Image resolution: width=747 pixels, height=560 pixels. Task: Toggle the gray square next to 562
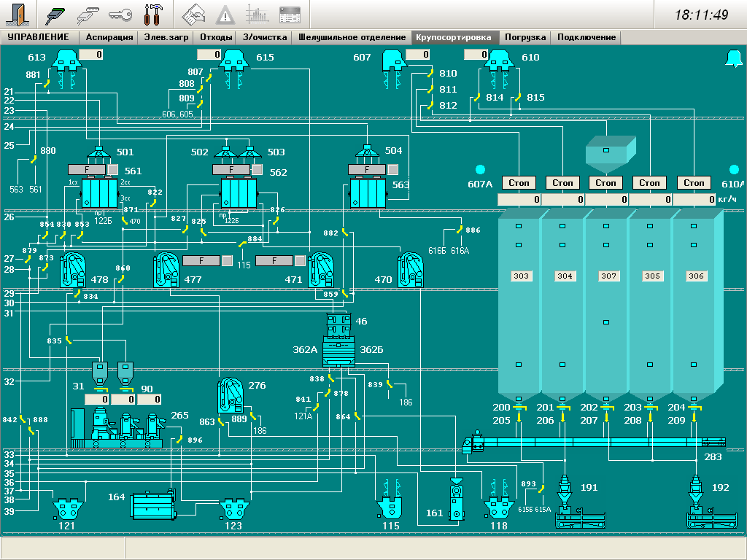(257, 169)
